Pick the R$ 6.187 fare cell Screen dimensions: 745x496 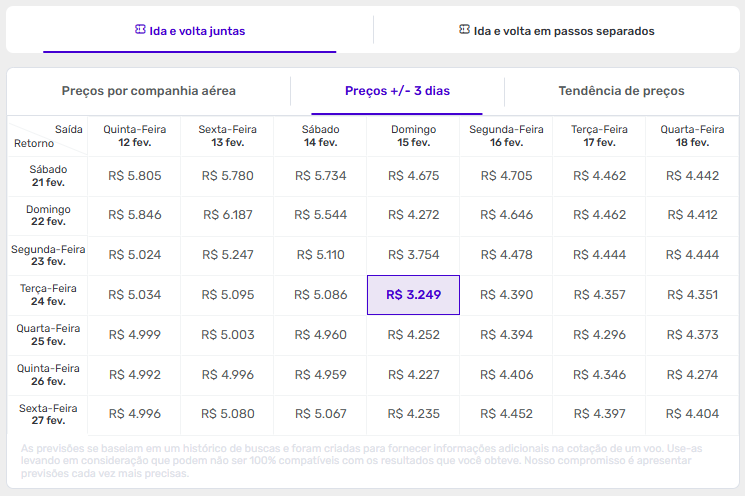(228, 215)
